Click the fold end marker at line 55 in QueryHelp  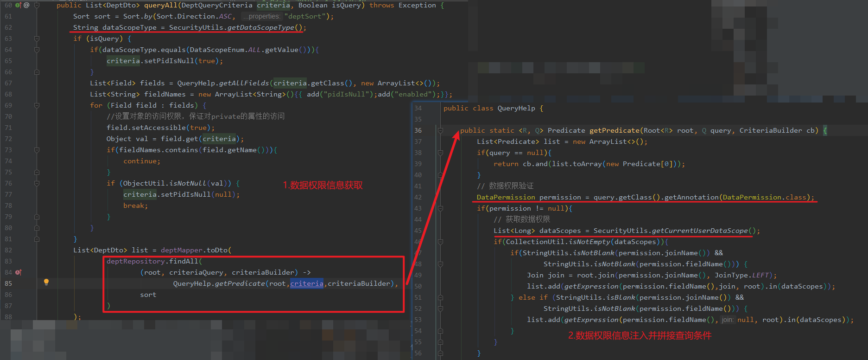441,342
